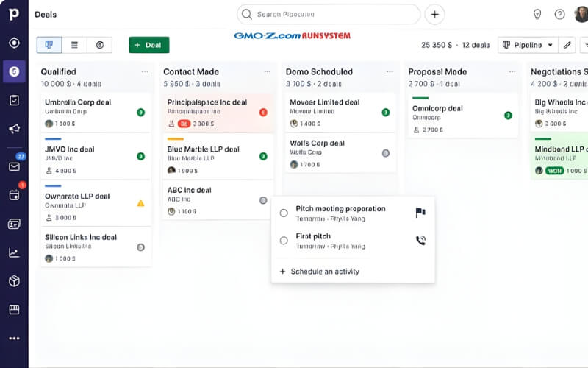Click Schedule an activity
This screenshot has width=588, height=368.
320,272
